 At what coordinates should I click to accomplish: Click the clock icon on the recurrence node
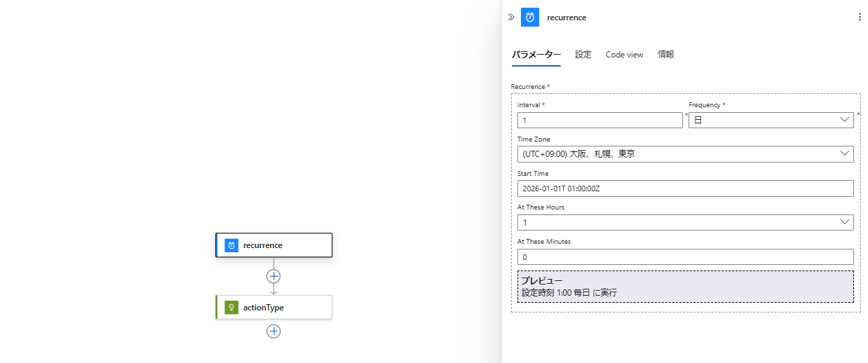pos(231,245)
